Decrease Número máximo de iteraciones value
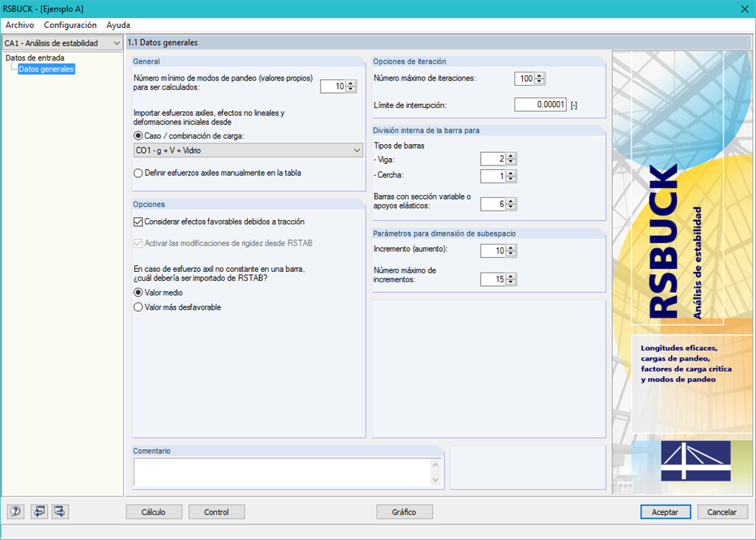756x540 pixels. click(540, 81)
